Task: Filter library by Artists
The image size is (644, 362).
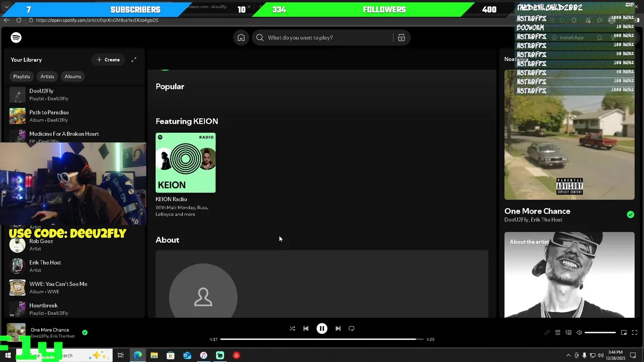Action: 47,76
